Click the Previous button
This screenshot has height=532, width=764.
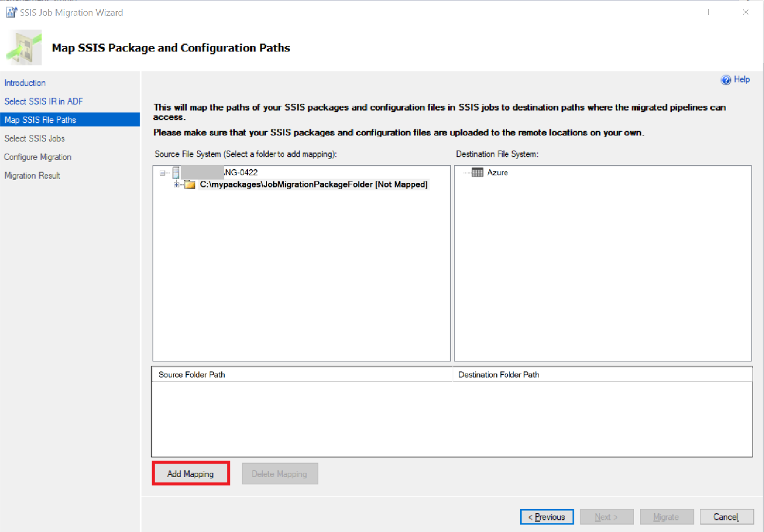click(546, 516)
